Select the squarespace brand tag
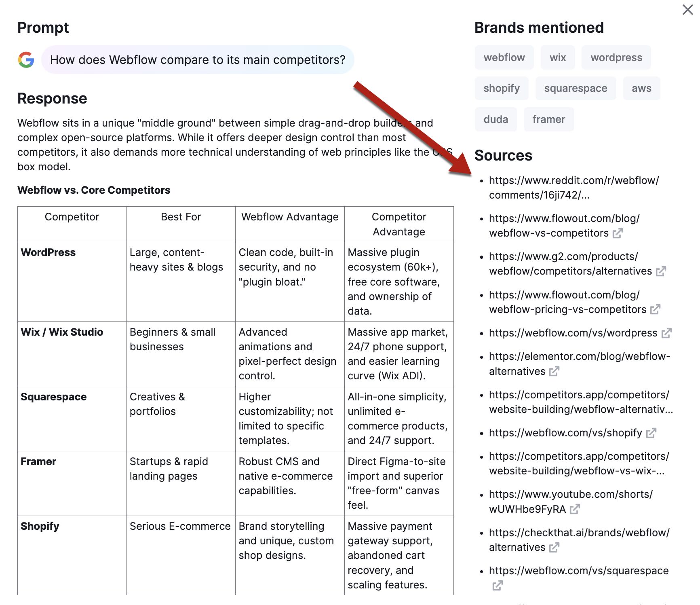This screenshot has width=700, height=605. pos(576,88)
